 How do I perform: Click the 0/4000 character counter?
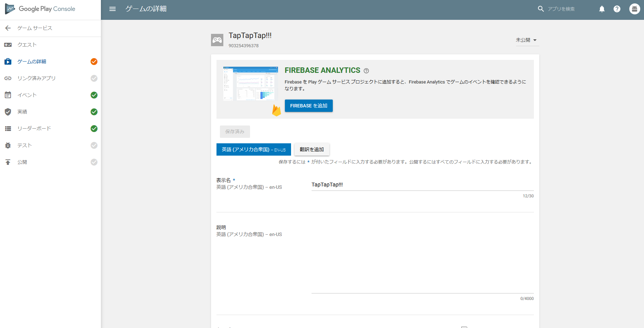click(527, 299)
